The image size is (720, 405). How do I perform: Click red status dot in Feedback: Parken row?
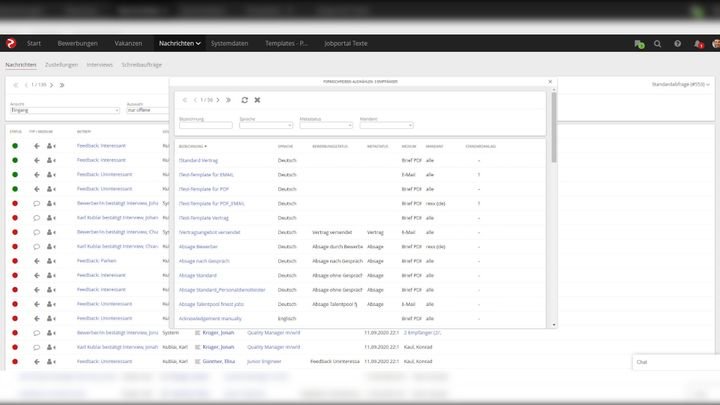[15, 261]
